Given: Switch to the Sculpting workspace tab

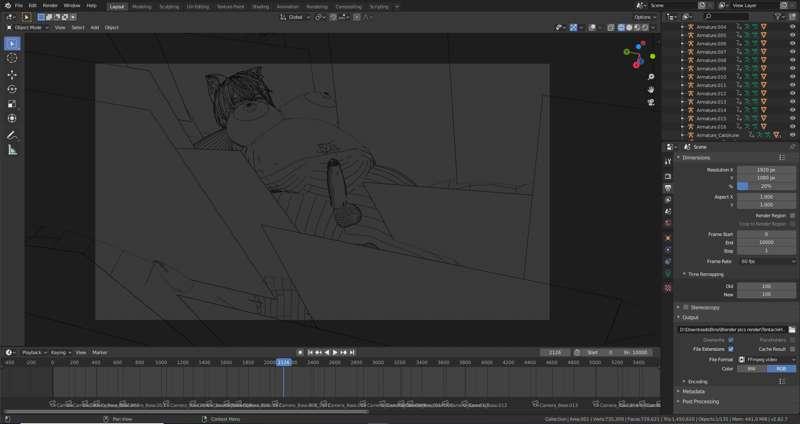Looking at the screenshot, I should 169,7.
